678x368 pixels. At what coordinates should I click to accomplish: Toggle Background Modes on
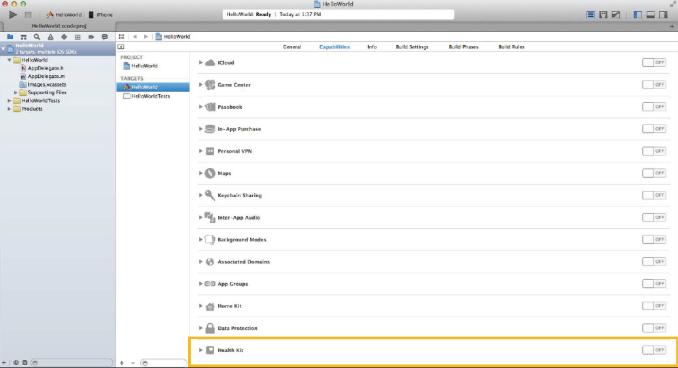[654, 240]
